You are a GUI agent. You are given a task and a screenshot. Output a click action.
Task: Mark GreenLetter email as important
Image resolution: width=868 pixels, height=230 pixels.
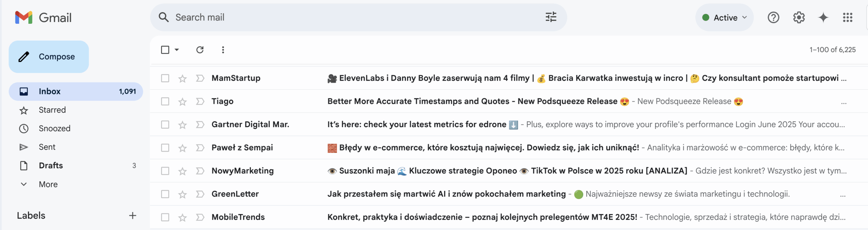coord(200,194)
